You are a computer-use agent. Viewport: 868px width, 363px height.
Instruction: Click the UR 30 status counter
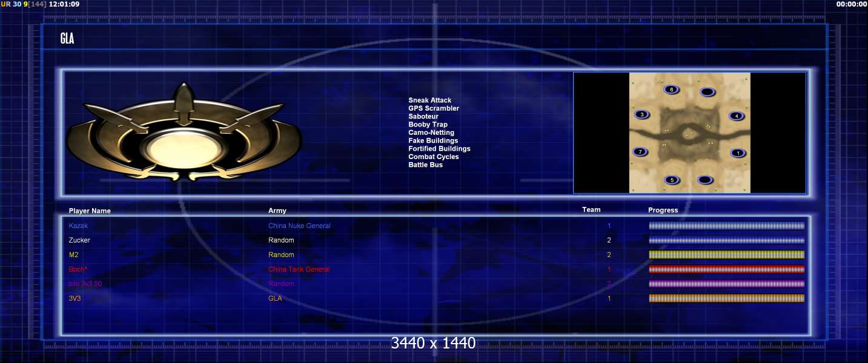click(11, 4)
